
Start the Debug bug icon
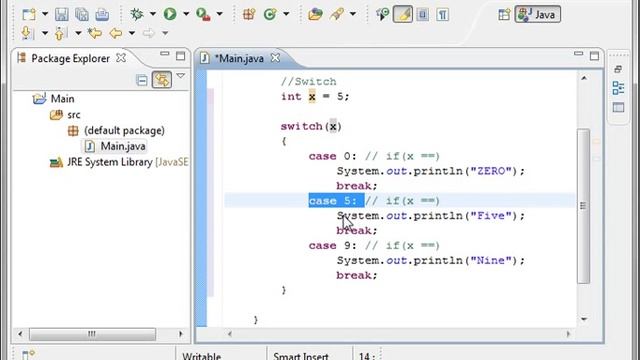(x=136, y=14)
